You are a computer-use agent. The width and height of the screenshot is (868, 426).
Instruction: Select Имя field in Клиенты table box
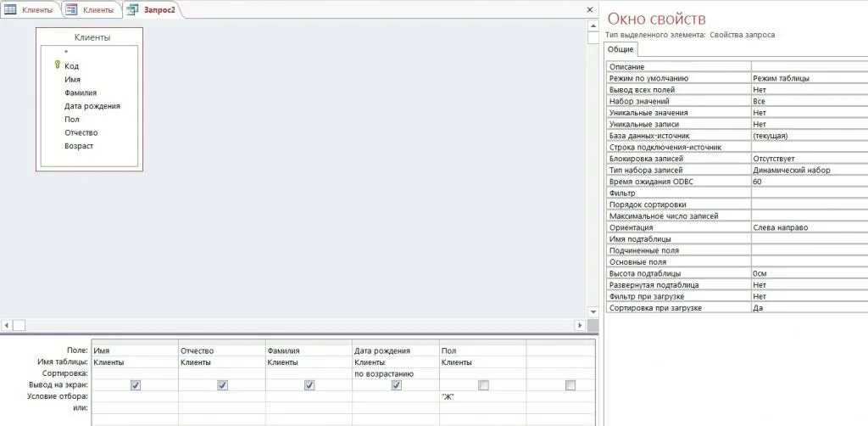[x=72, y=79]
